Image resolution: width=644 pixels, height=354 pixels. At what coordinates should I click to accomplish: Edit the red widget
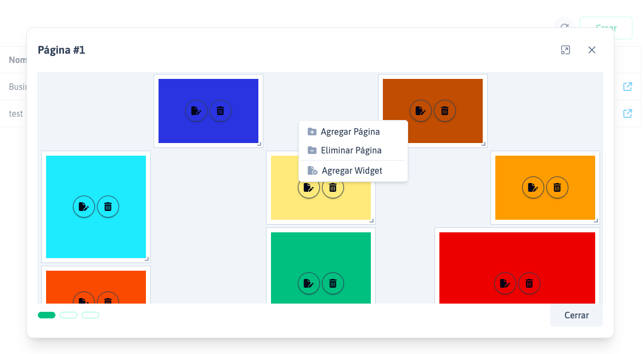(x=505, y=283)
